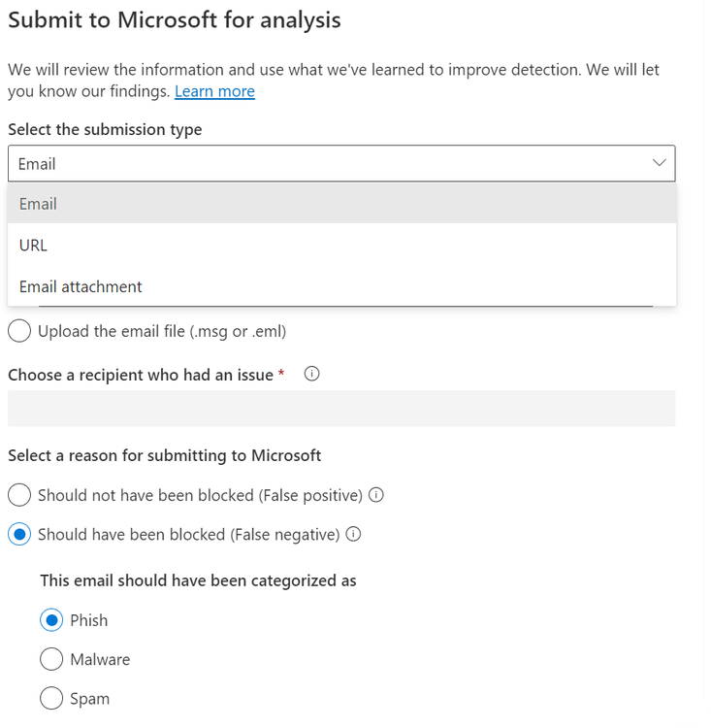The height and width of the screenshot is (728, 711).
Task: Click the submission type combo box showing Email
Action: pyautogui.click(x=330, y=164)
